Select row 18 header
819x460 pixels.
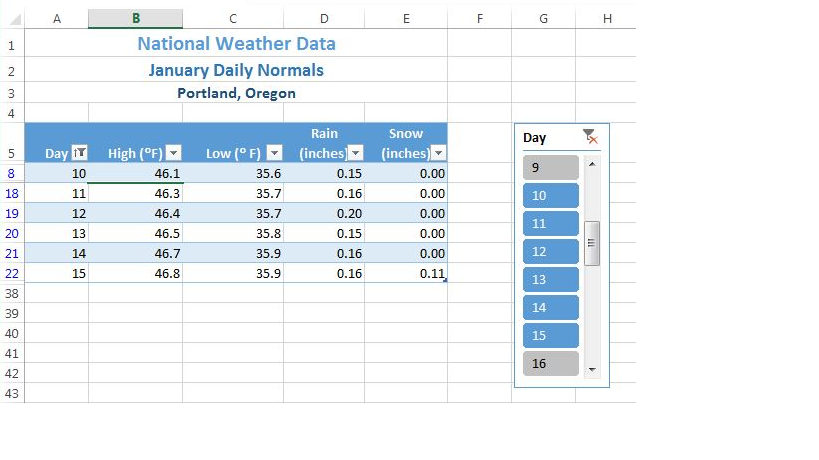11,193
